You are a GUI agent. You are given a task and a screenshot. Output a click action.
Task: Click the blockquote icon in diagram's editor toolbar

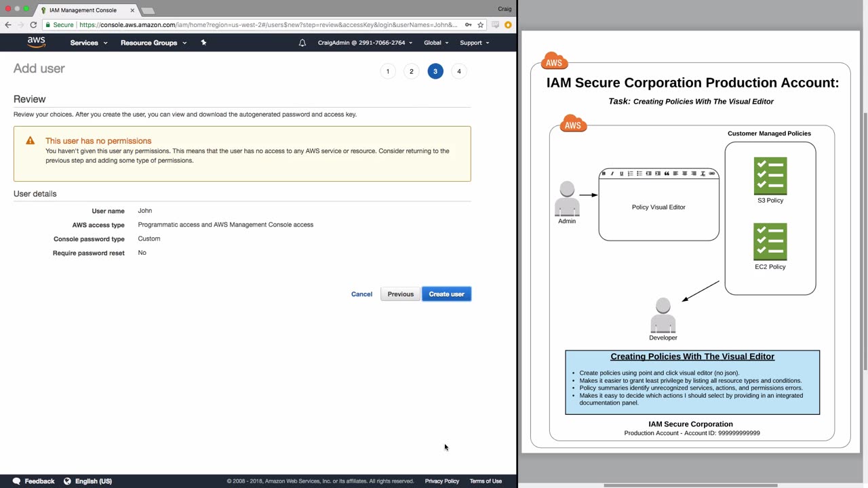667,174
